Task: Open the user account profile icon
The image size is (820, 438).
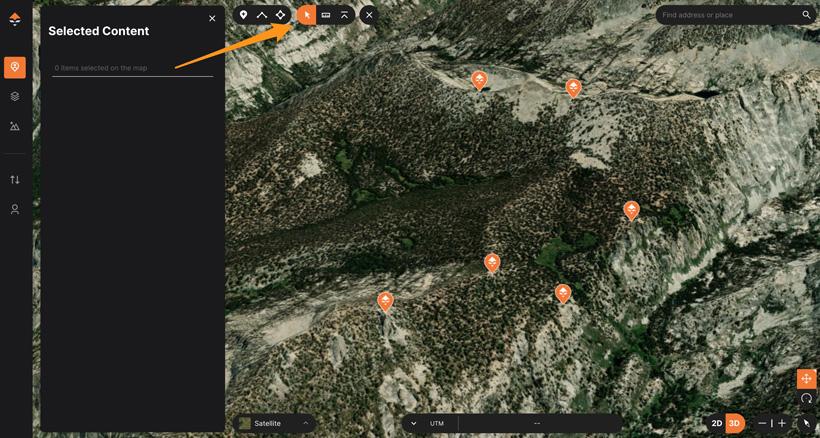Action: [x=15, y=210]
